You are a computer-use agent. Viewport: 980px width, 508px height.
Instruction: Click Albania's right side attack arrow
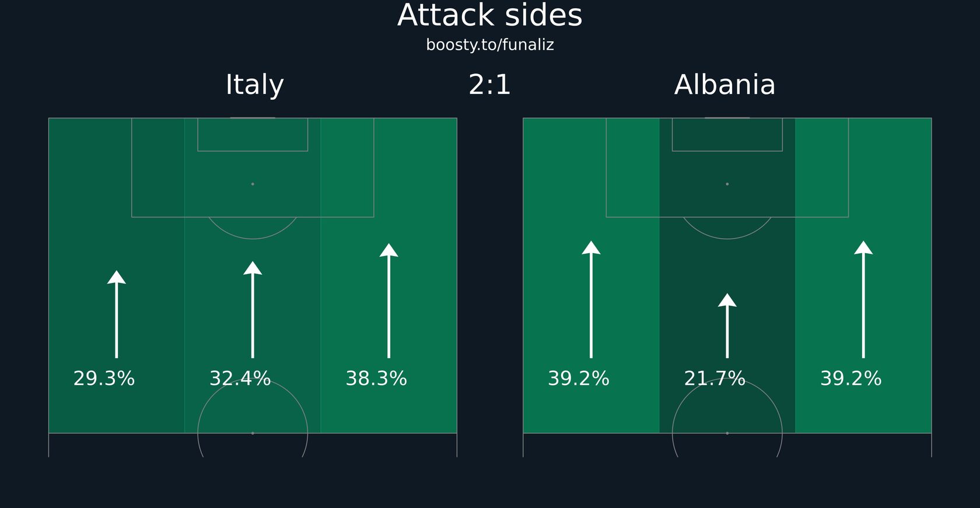coord(863,299)
